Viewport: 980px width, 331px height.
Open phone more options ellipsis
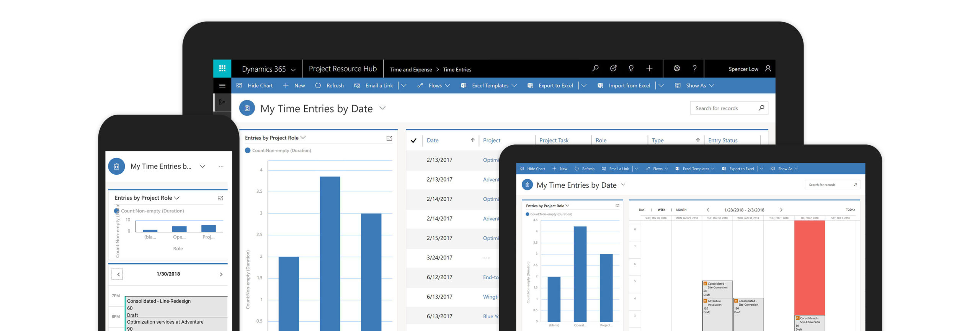[x=221, y=166]
